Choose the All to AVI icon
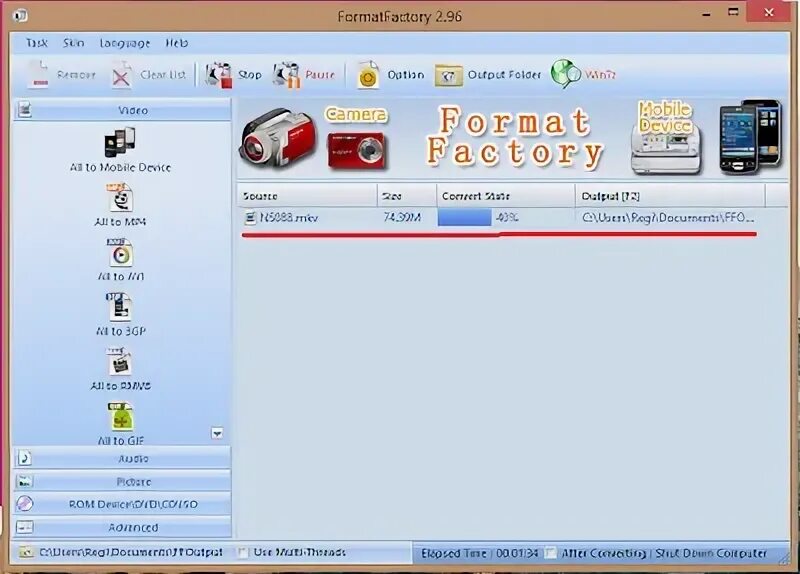 click(120, 253)
